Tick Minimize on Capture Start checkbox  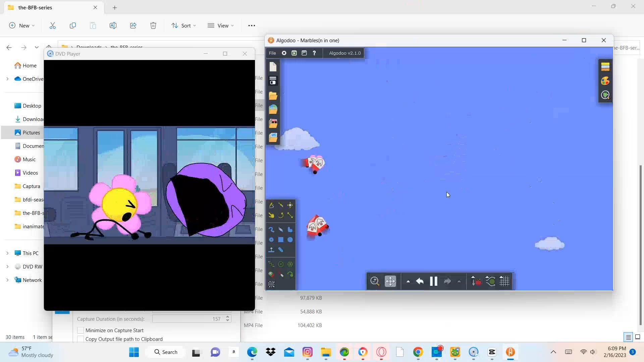point(80,330)
